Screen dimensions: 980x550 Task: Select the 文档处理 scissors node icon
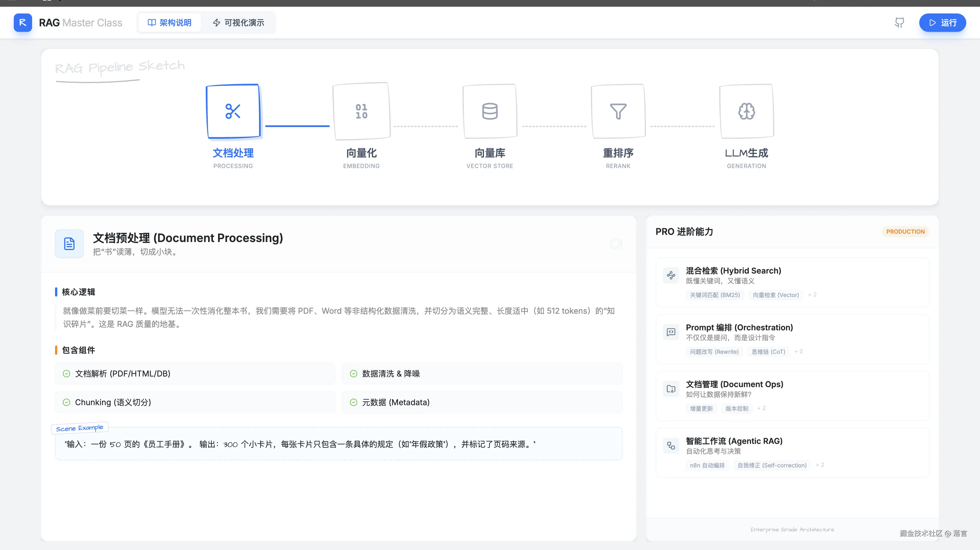pos(232,111)
